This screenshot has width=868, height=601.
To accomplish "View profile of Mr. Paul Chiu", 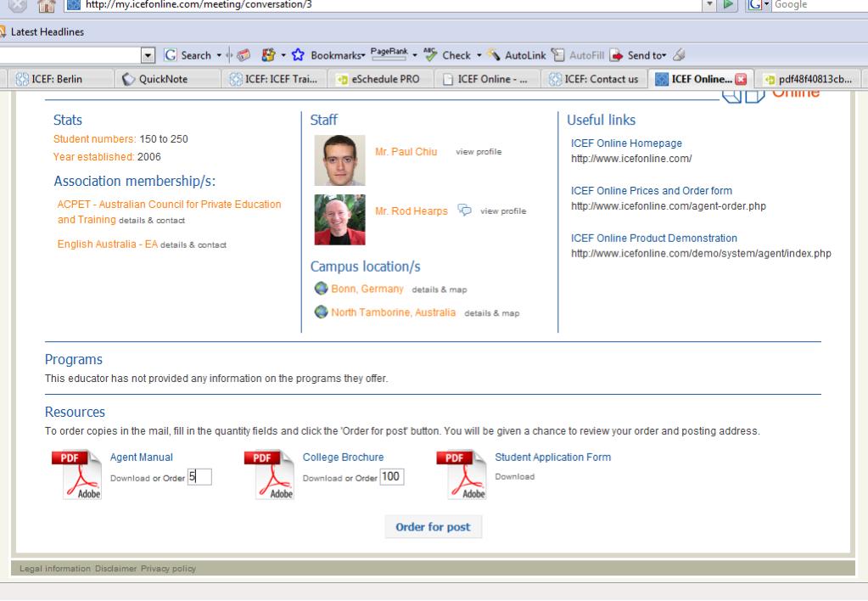I will 479,152.
